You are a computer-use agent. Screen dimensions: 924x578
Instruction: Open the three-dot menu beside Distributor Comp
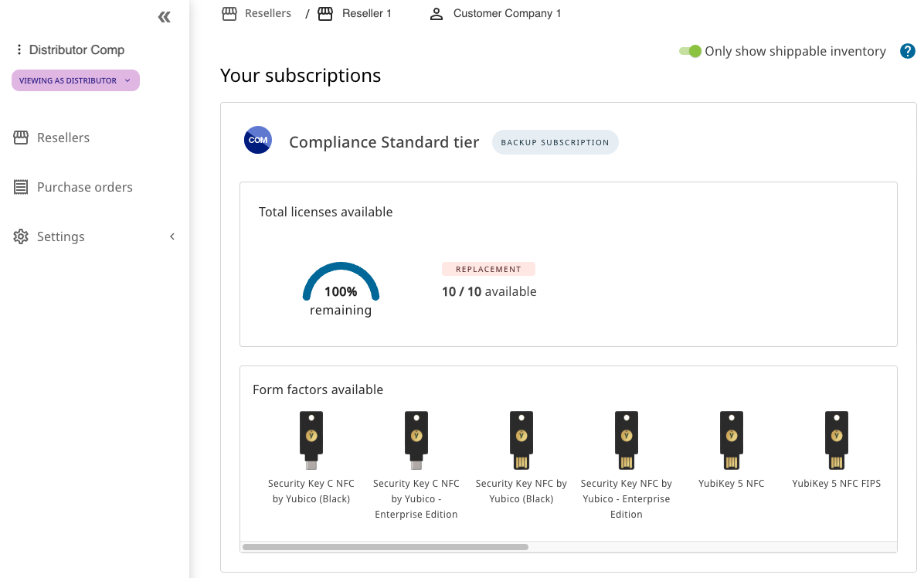[x=19, y=49]
